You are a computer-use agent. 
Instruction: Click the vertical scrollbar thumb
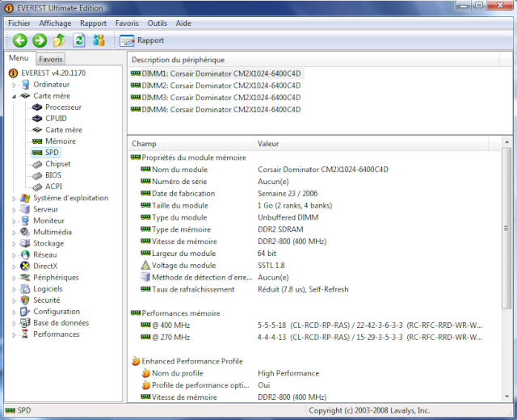[506, 228]
